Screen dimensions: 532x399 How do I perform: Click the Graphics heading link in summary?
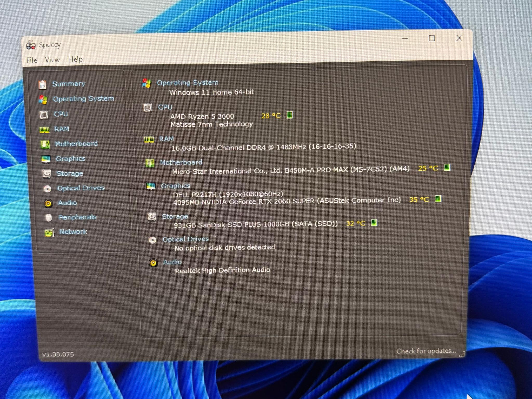(176, 186)
